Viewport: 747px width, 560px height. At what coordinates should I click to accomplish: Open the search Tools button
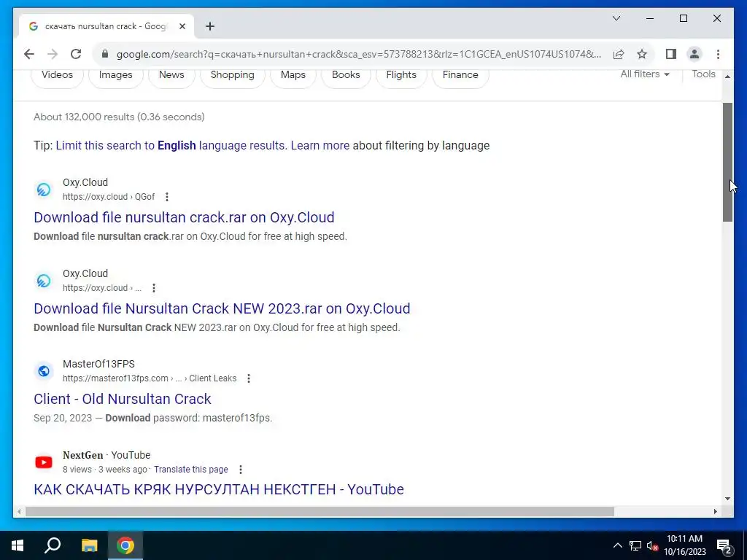[x=703, y=74]
